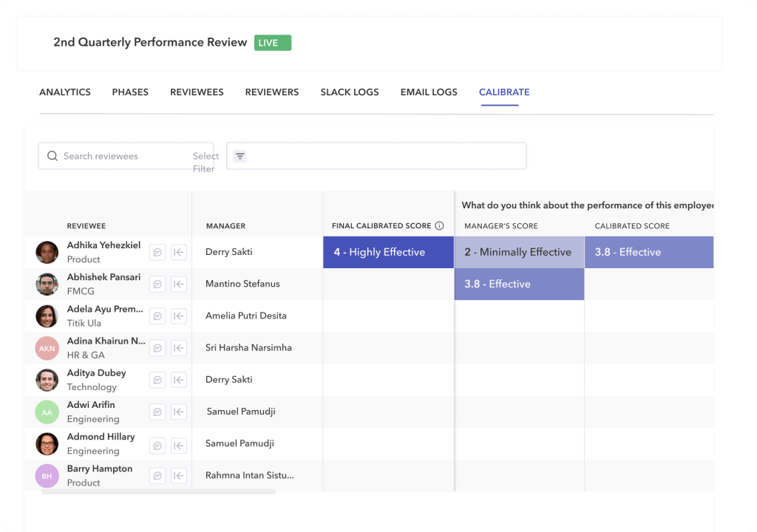Click Abhishek Pansari's avatar photo

[x=47, y=284]
